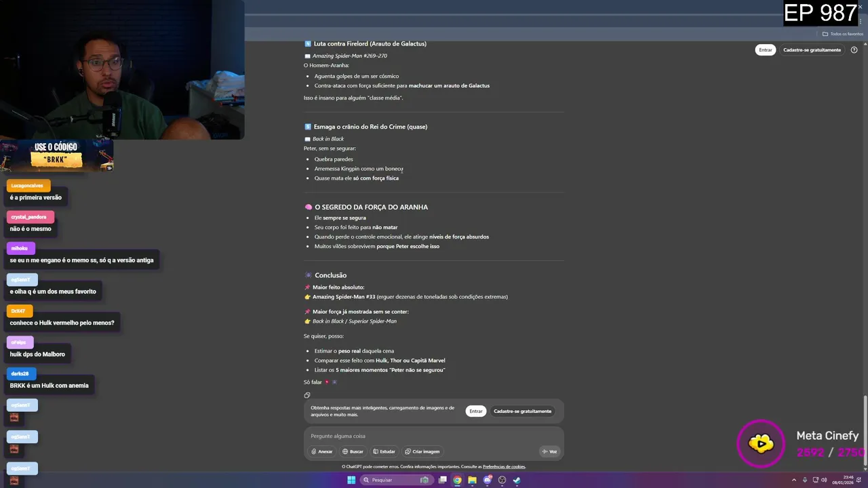Click the bullet Comparar esse feito com Hulk
Viewport: 868px width, 488px height.
coord(380,361)
